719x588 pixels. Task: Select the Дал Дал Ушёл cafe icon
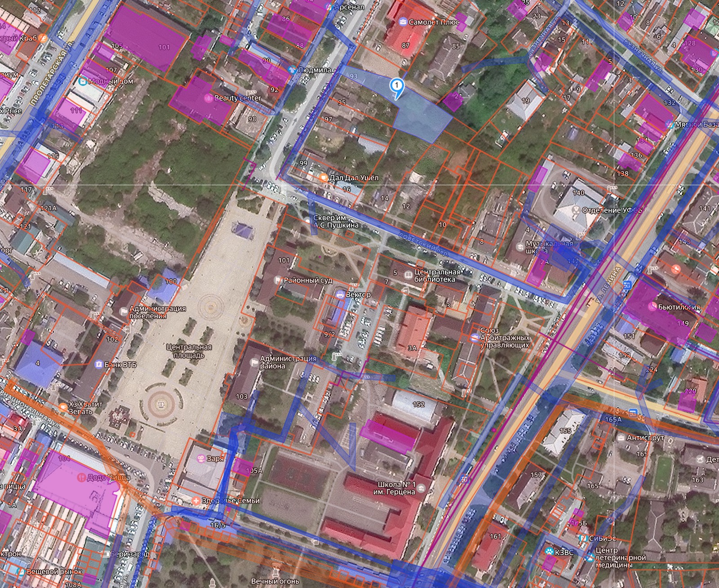pos(323,178)
